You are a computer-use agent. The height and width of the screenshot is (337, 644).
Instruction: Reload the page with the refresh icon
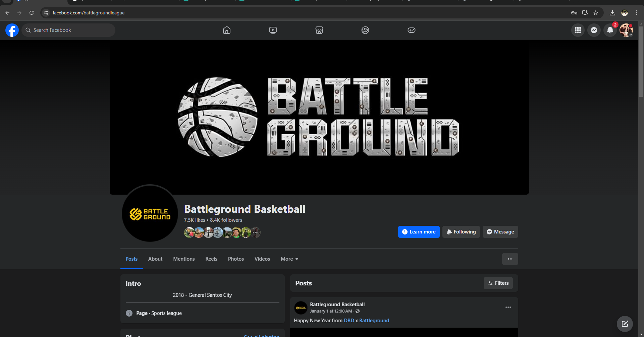tap(32, 13)
